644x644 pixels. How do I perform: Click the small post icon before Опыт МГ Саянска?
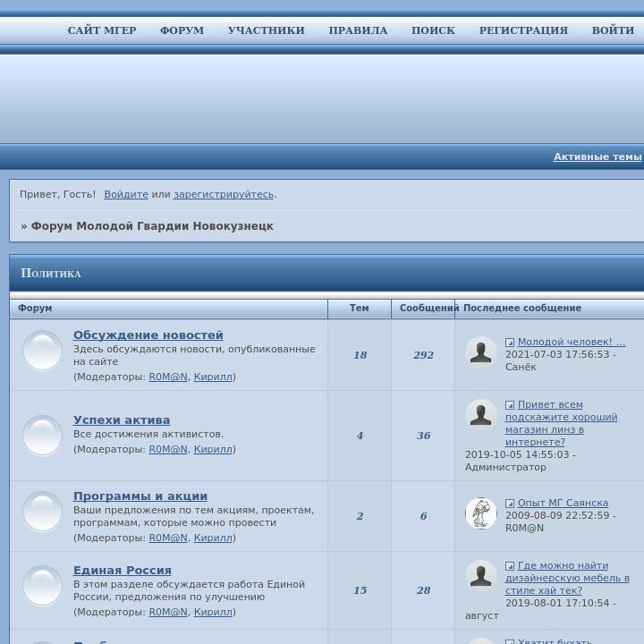(510, 503)
